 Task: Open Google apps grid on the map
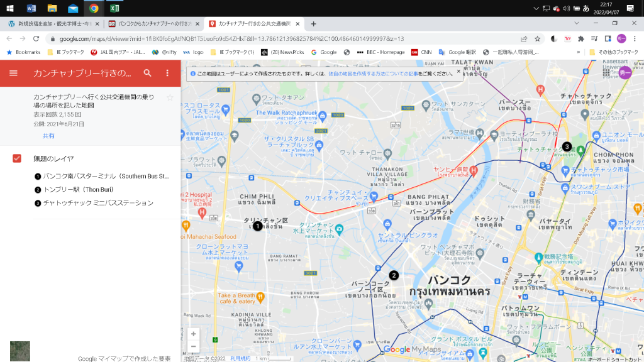pos(606,72)
